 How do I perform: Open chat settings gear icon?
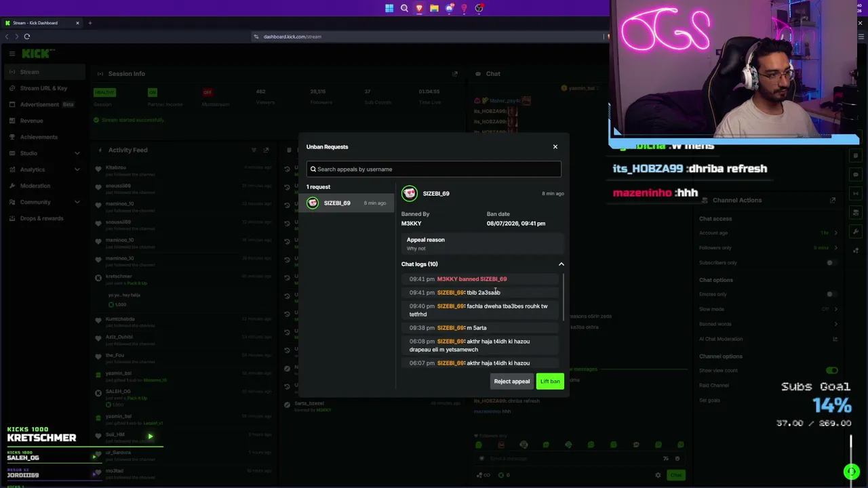[x=658, y=475]
